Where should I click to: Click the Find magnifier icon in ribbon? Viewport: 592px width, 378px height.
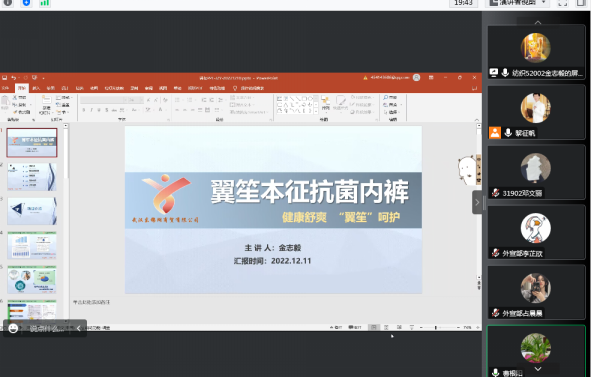point(385,97)
